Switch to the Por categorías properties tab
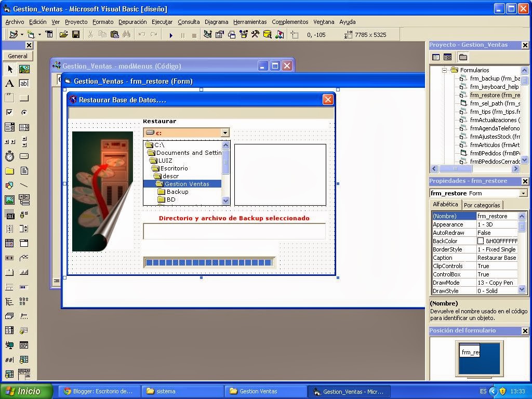 click(x=482, y=205)
